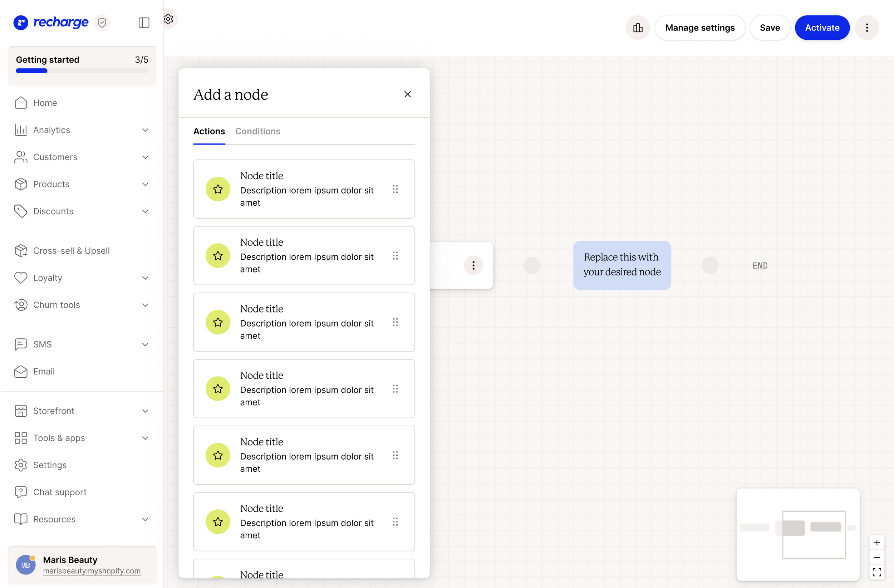Select the 'Replace this with your desired node' placeholder
894x588 pixels.
pos(622,265)
